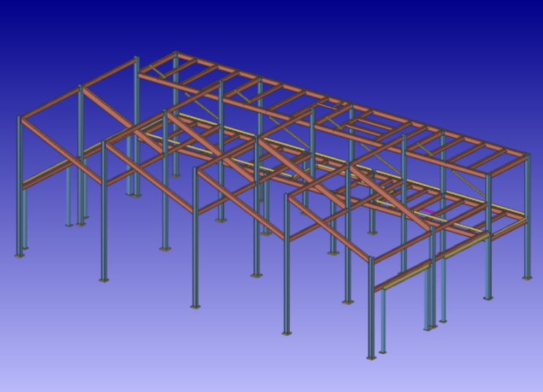Select the base plate of the second front column from left
This screenshot has height=392, width=543.
tap(104, 280)
